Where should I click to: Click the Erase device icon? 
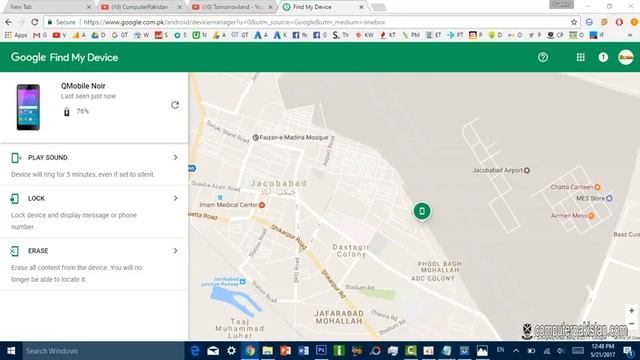click(15, 251)
